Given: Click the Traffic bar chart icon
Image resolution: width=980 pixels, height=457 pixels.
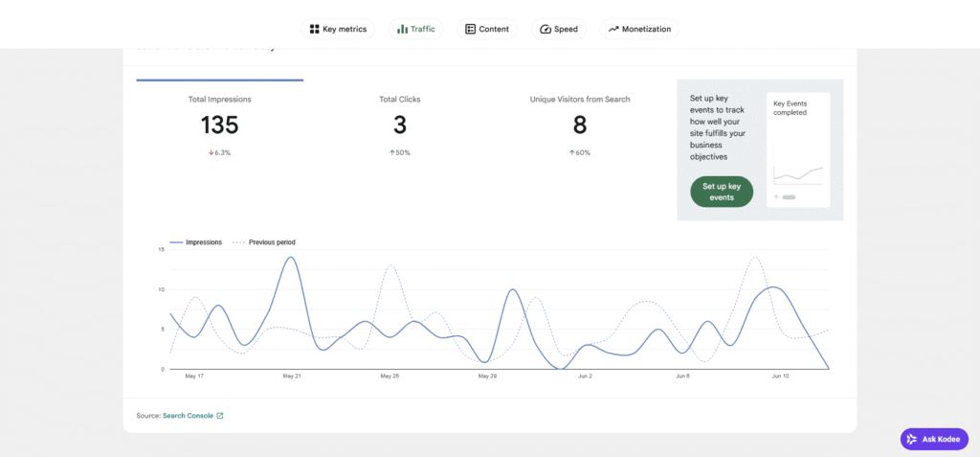Looking at the screenshot, I should [x=402, y=29].
